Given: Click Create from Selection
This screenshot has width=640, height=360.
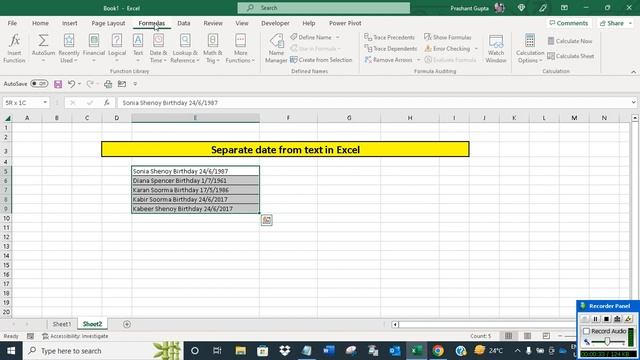Looking at the screenshot, I should (321, 60).
